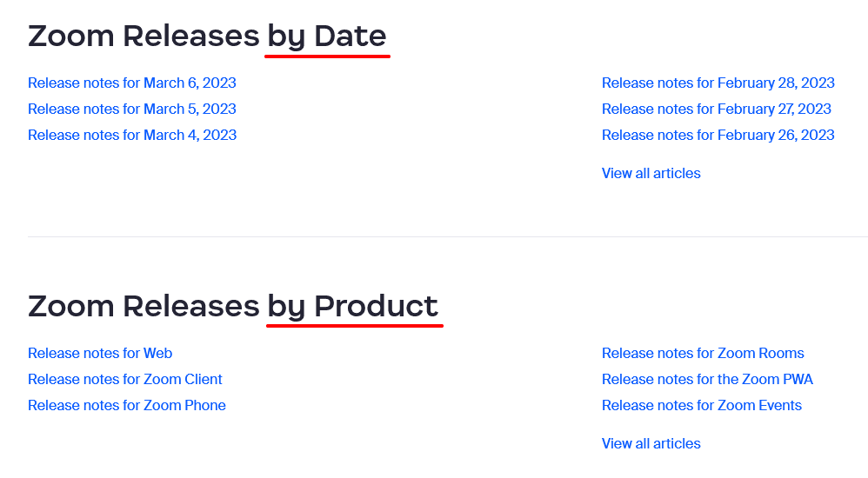
Task: Open release notes for March 5, 2023
Action: point(132,110)
